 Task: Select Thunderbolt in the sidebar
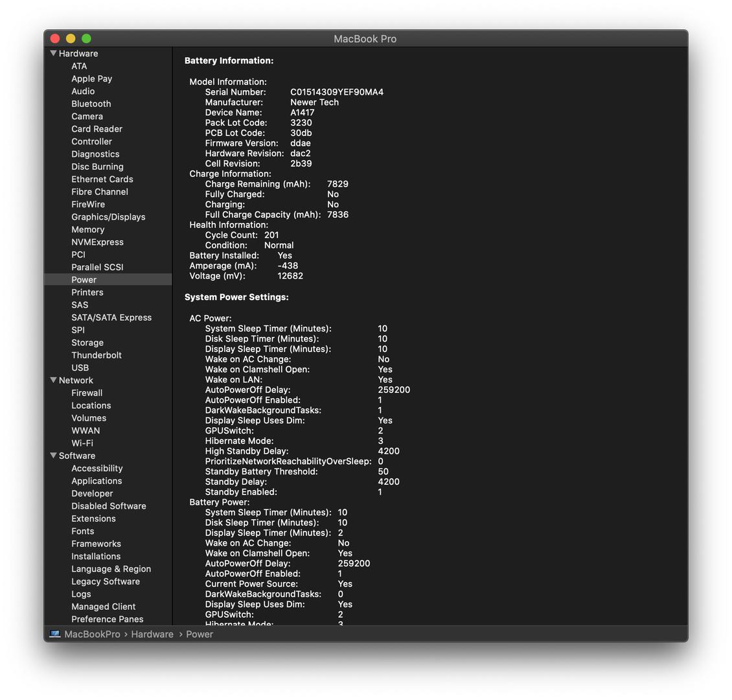tap(97, 355)
